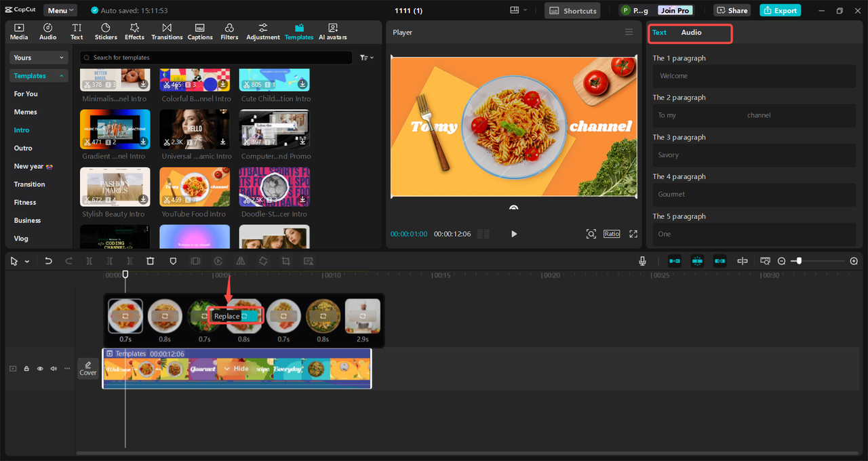Select the Stylish Beauty Intro template
This screenshot has width=868, height=461.
[115, 186]
